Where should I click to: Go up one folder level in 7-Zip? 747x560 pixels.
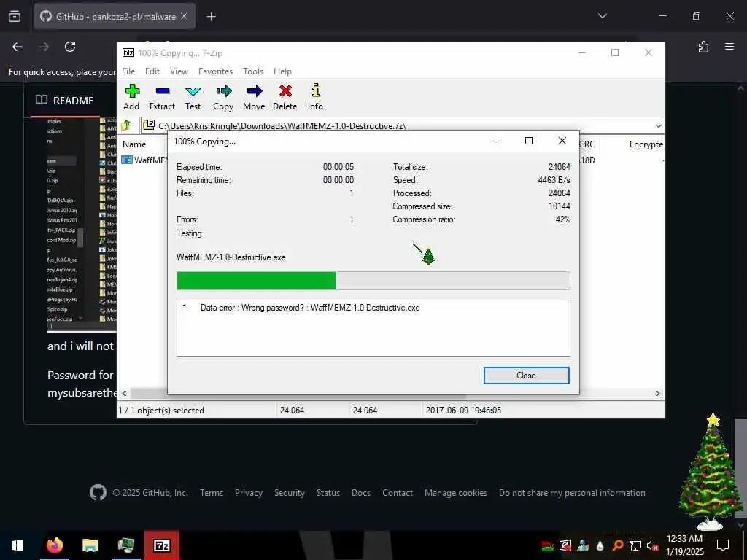pos(127,125)
